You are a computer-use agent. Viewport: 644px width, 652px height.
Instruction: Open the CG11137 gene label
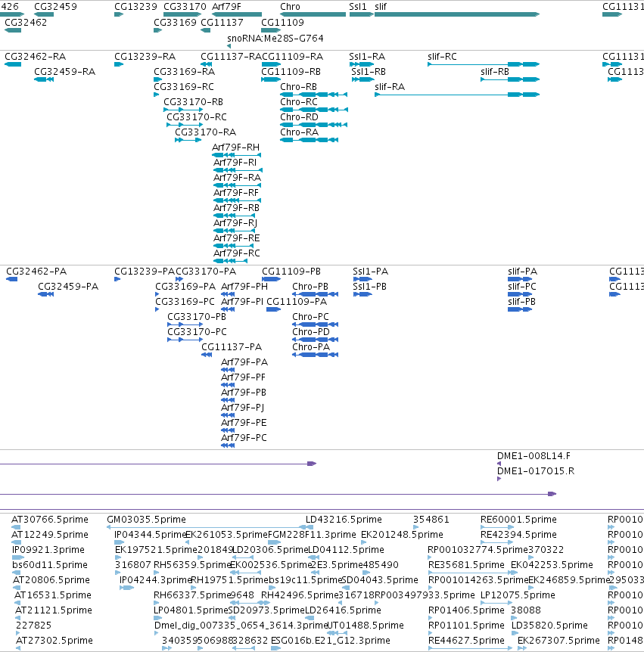pos(222,23)
